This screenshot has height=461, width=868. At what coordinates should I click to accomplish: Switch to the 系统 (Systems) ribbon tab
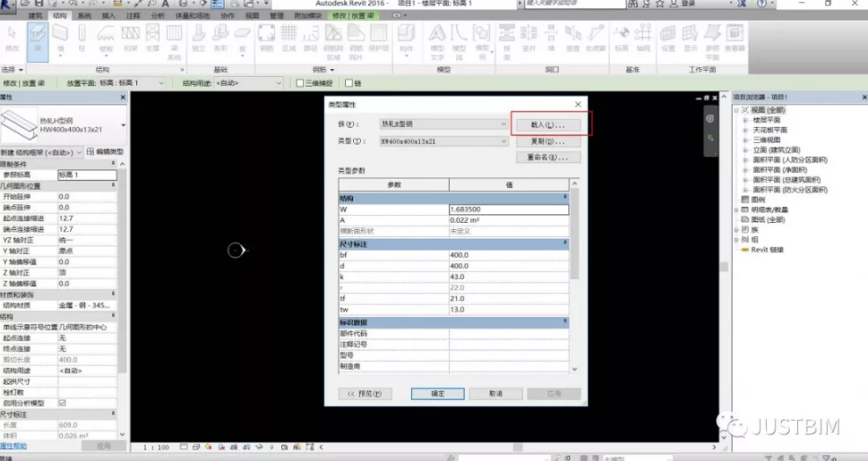click(x=84, y=15)
